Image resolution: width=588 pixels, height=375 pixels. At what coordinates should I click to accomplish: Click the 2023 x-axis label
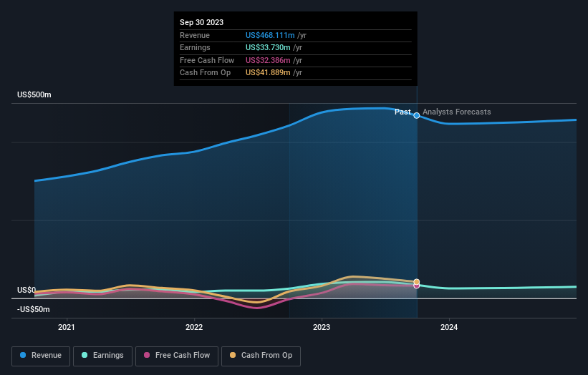tap(322, 328)
